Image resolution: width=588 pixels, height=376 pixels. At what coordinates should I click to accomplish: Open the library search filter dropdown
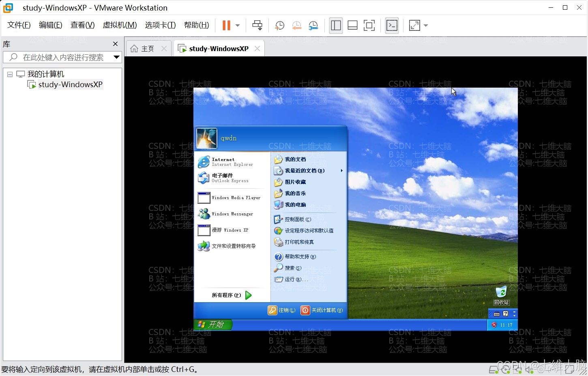tap(116, 57)
